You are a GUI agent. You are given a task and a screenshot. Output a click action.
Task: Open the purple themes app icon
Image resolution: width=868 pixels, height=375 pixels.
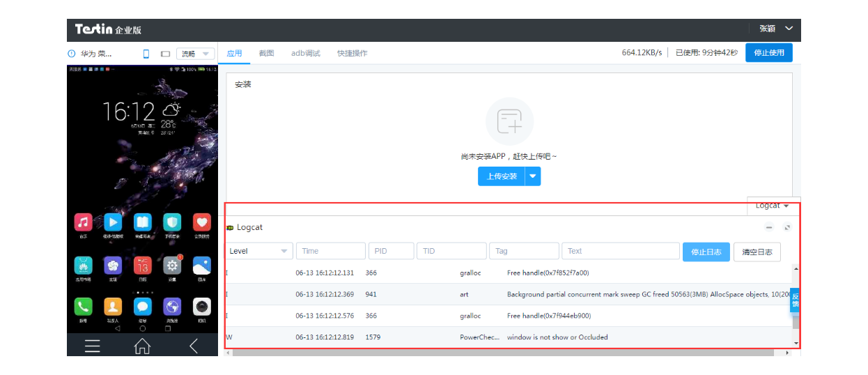pos(113,266)
